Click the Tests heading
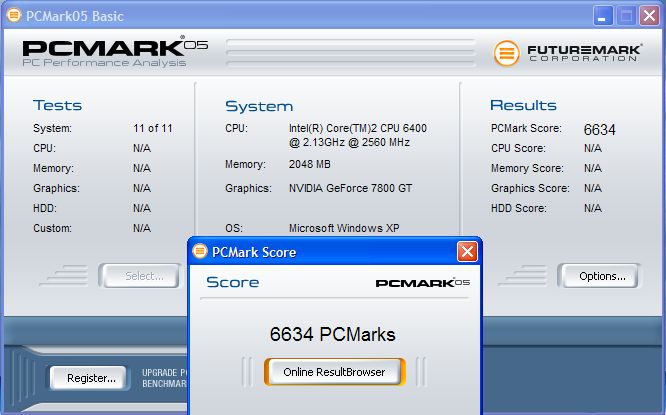The width and height of the screenshot is (666, 415). coord(57,105)
